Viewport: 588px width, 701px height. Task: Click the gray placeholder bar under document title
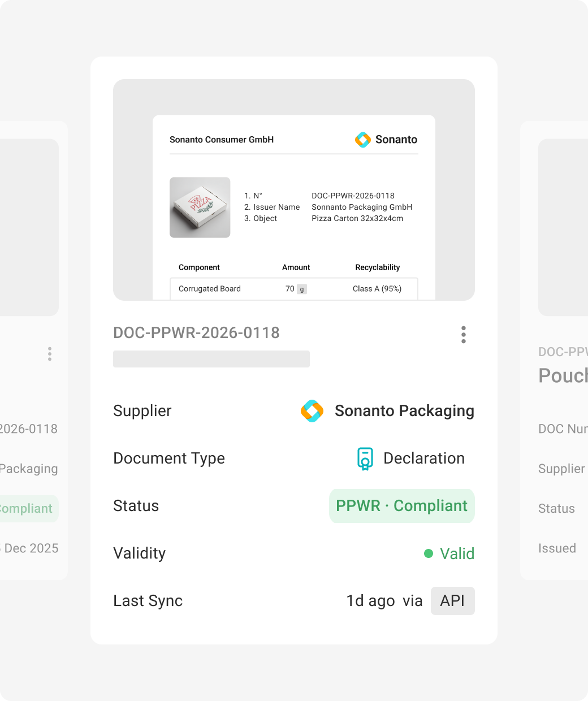coord(211,359)
